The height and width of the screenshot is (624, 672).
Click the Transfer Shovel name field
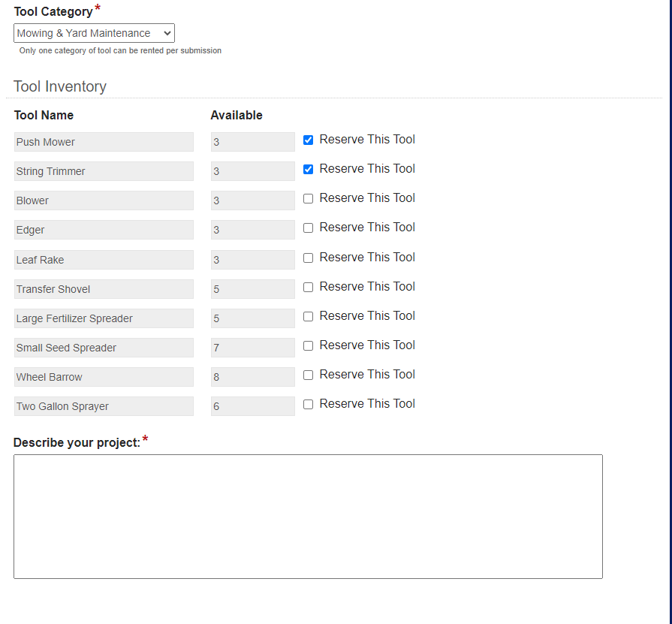tap(104, 289)
